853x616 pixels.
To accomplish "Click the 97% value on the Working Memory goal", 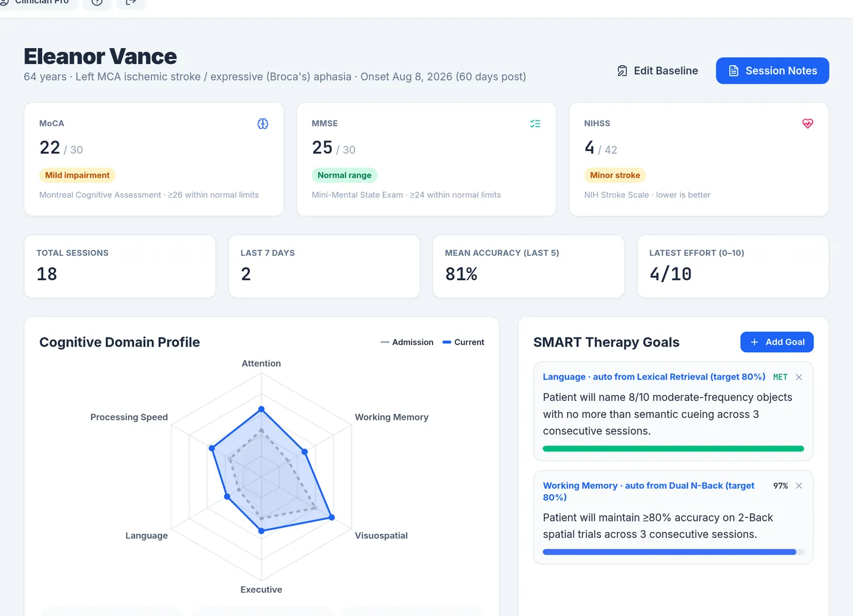I will point(780,486).
